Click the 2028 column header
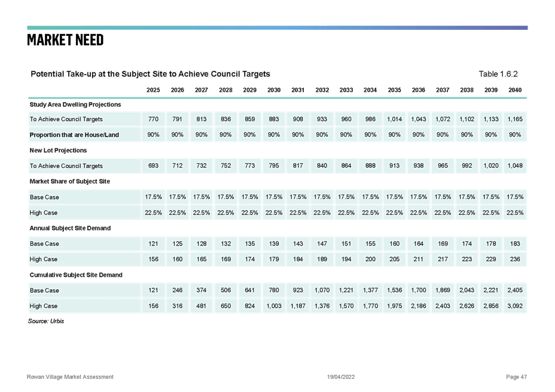The height and width of the screenshot is (392, 555). click(226, 90)
